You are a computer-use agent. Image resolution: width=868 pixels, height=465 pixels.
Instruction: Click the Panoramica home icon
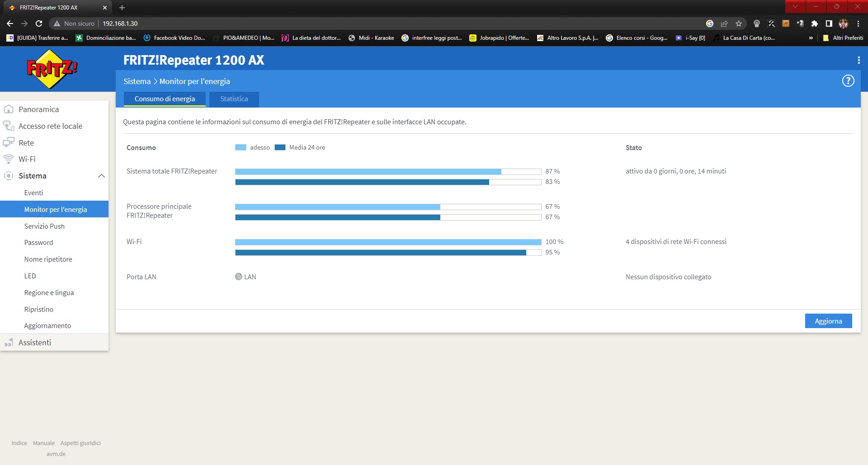tap(9, 109)
